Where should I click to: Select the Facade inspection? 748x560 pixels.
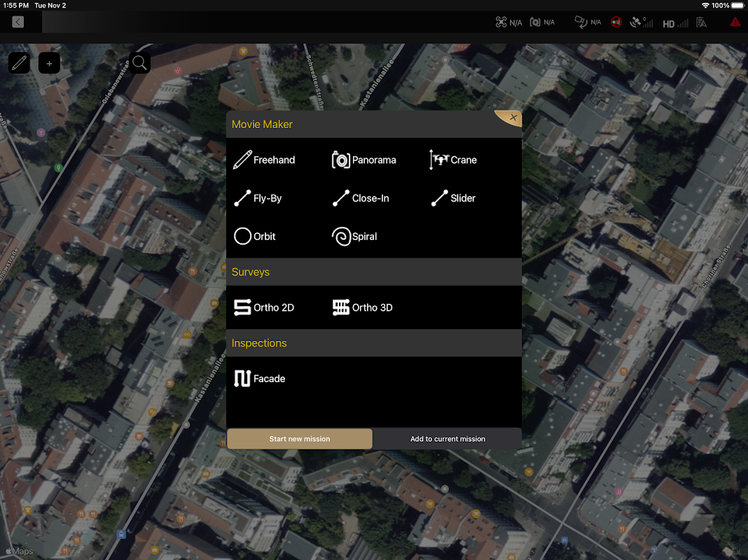coord(260,379)
